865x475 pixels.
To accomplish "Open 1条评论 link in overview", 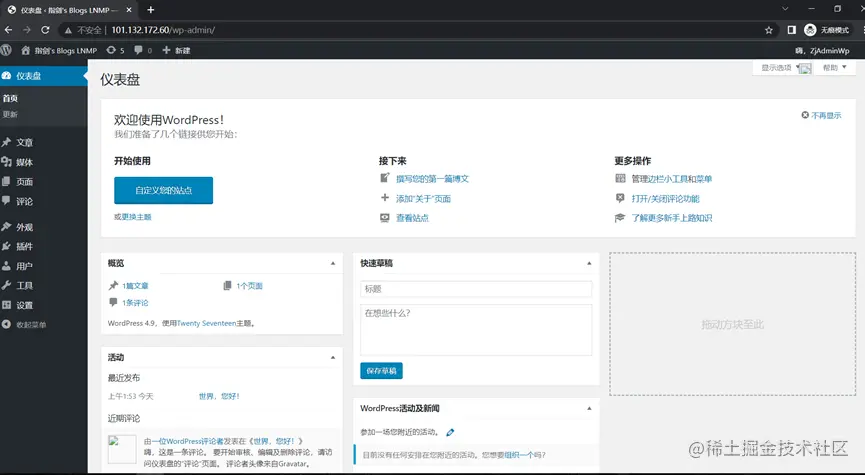I will pyautogui.click(x=135, y=303).
